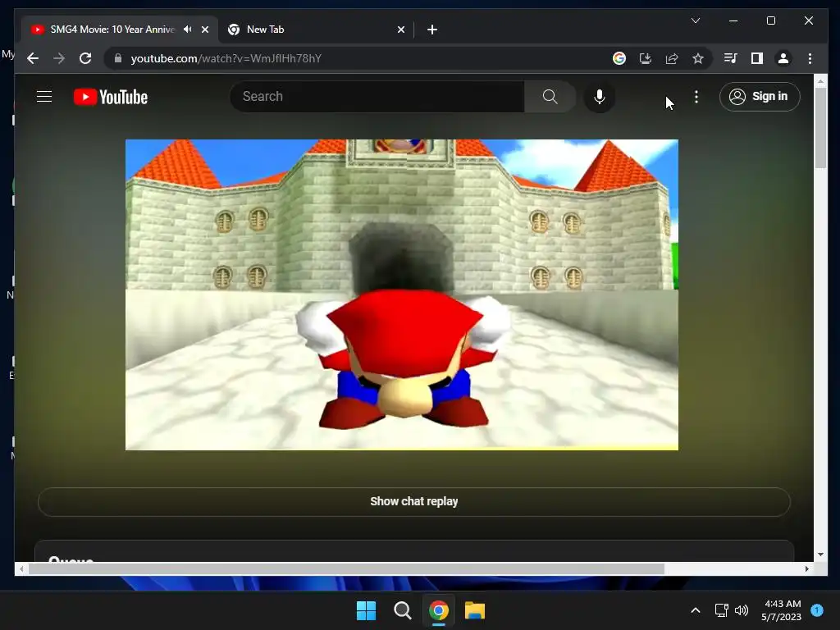Switch to the SMG4 Movie tab

pyautogui.click(x=112, y=30)
